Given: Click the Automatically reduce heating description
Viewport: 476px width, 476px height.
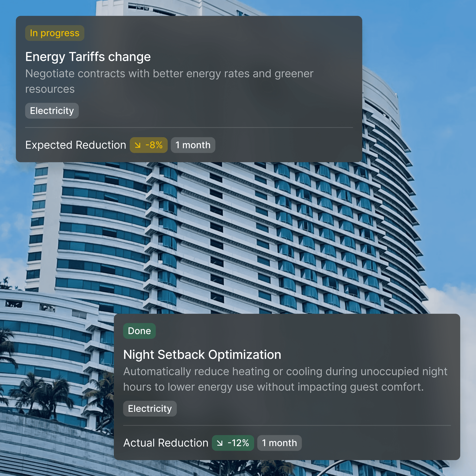Looking at the screenshot, I should [285, 379].
